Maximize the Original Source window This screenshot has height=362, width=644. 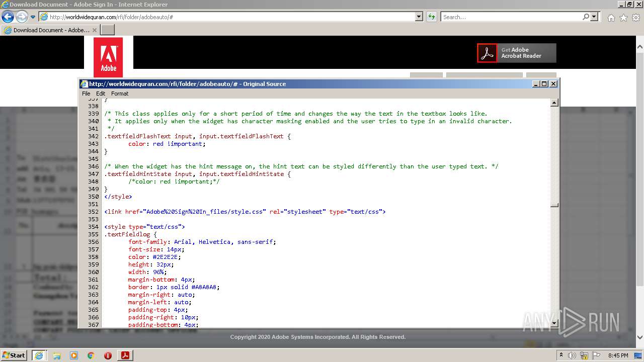click(544, 84)
